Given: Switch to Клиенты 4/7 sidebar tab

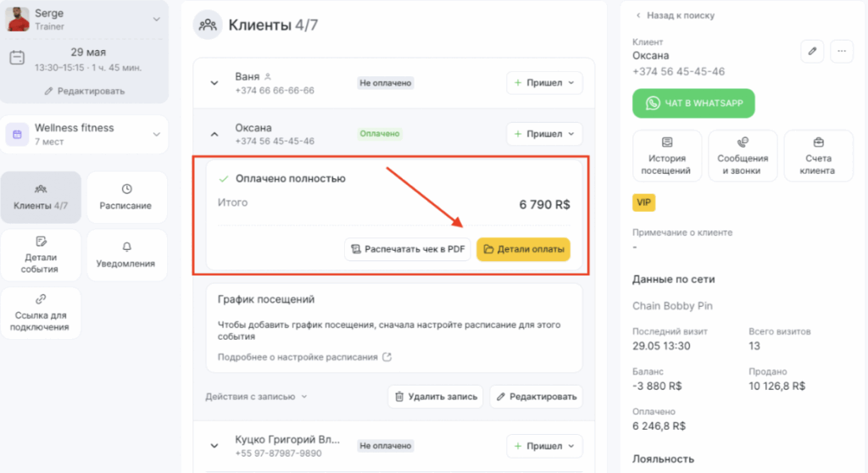Looking at the screenshot, I should pos(41,198).
